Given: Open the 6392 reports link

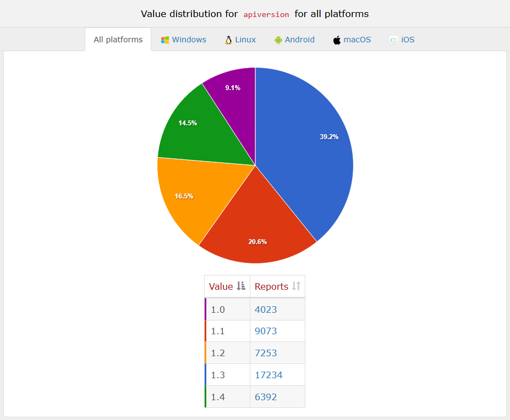Looking at the screenshot, I should (266, 397).
